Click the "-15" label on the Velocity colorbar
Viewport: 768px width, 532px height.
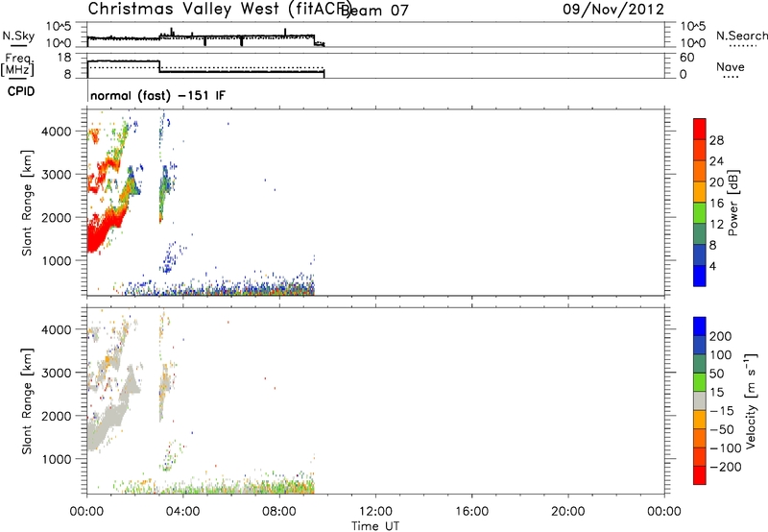[722, 410]
